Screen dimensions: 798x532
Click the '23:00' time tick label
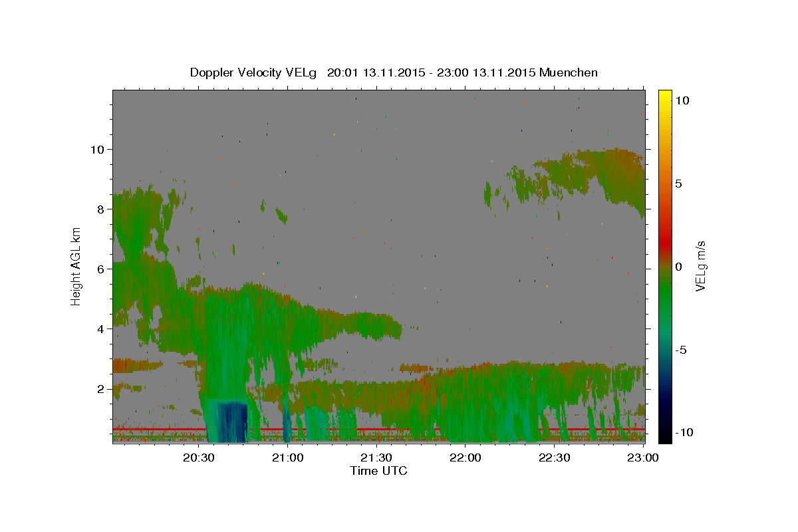point(643,458)
